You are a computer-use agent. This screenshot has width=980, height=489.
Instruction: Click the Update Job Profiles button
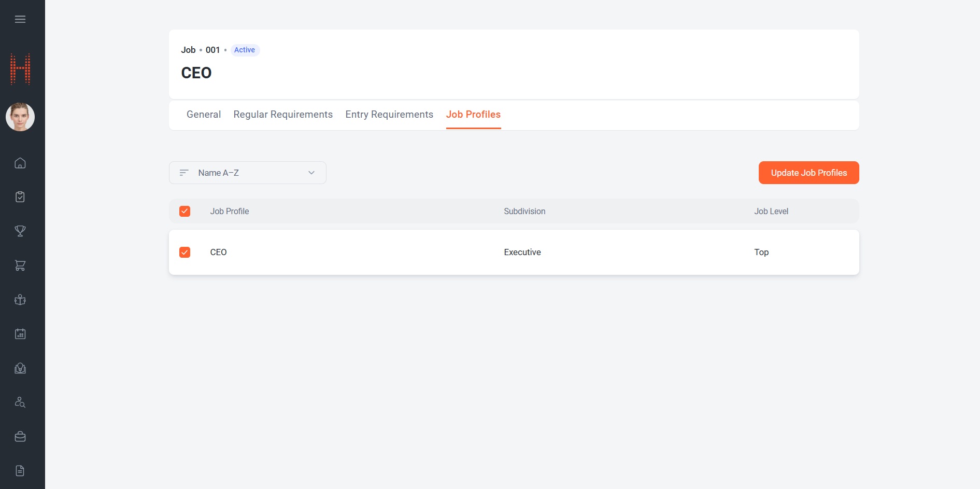tap(808, 173)
